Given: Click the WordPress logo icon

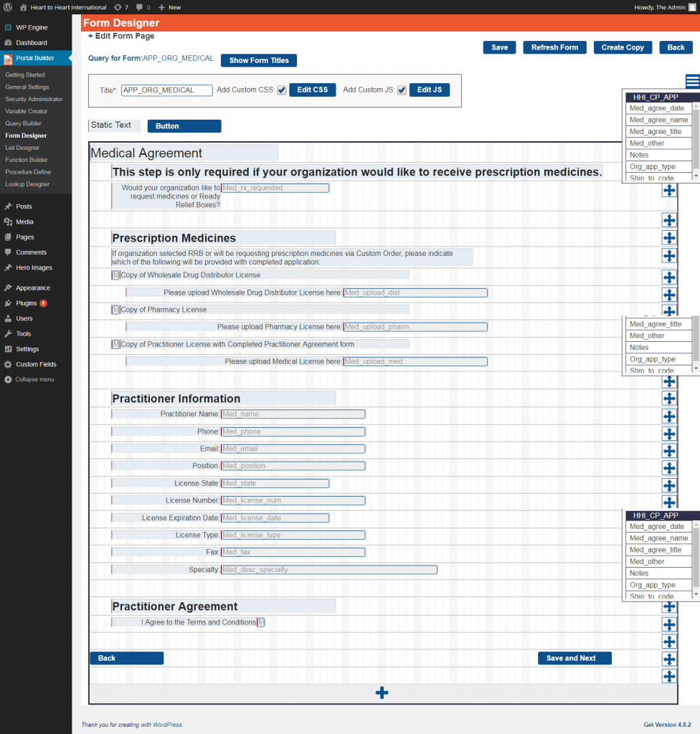Looking at the screenshot, I should click(7, 7).
